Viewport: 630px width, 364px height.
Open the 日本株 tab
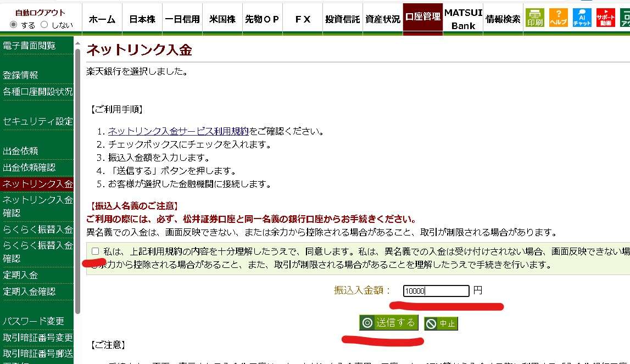tap(142, 19)
